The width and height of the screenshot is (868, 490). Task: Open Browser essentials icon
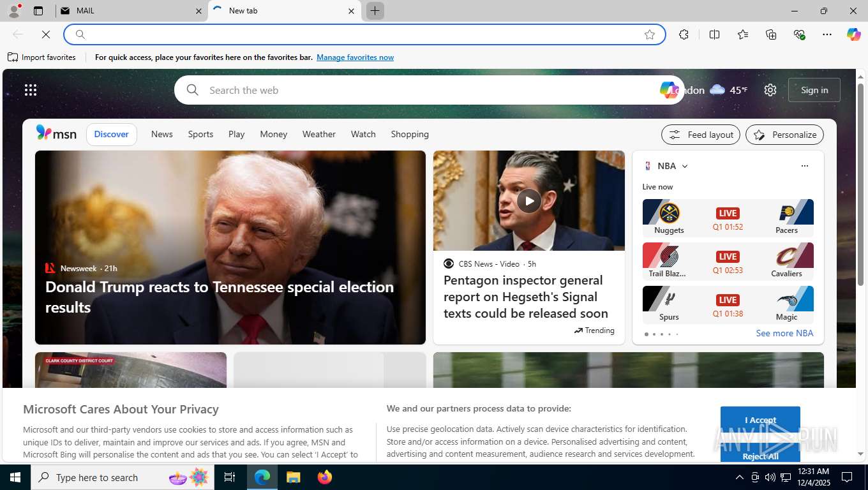(799, 34)
